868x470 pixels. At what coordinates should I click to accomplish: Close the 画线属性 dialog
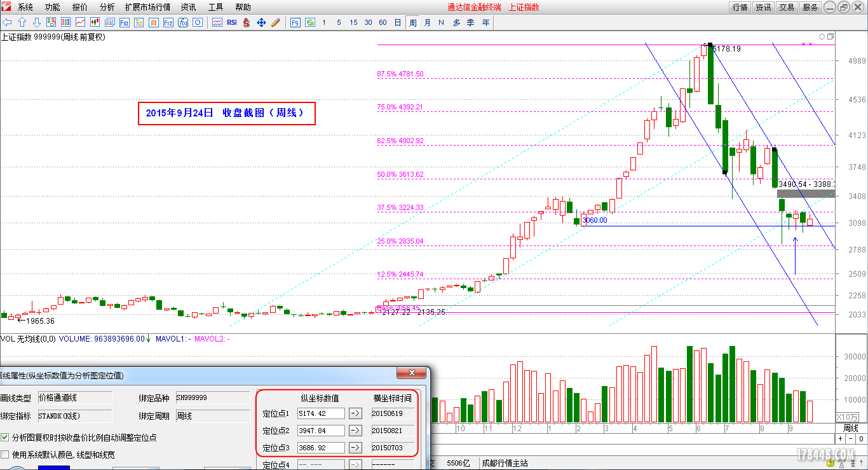tap(411, 373)
